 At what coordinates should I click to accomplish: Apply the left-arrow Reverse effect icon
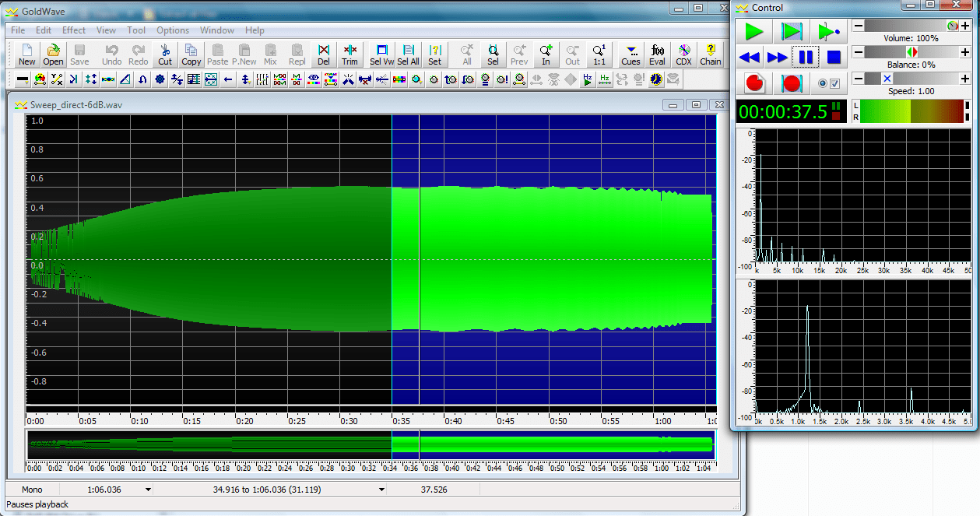[228, 79]
